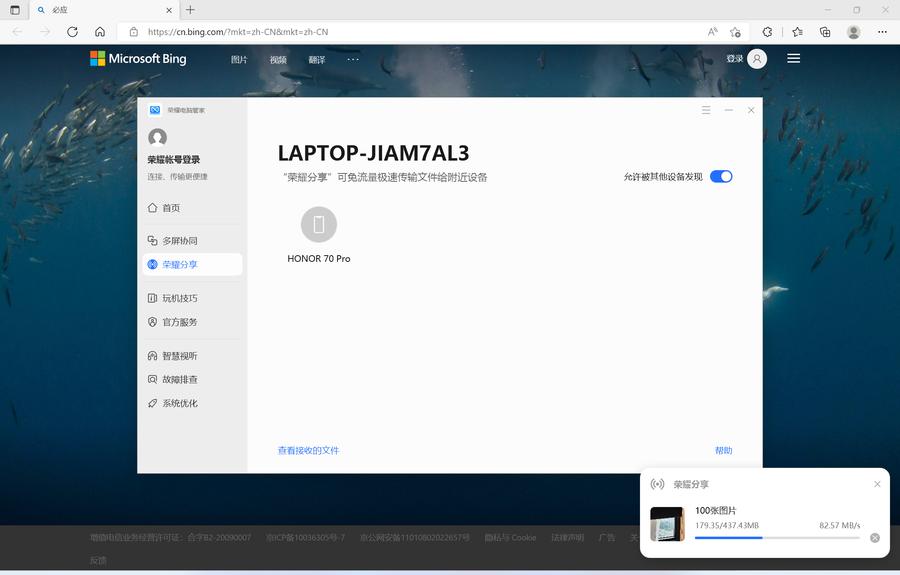The image size is (900, 575).
Task: Open Bing 翻译 translate tab
Action: pos(317,60)
